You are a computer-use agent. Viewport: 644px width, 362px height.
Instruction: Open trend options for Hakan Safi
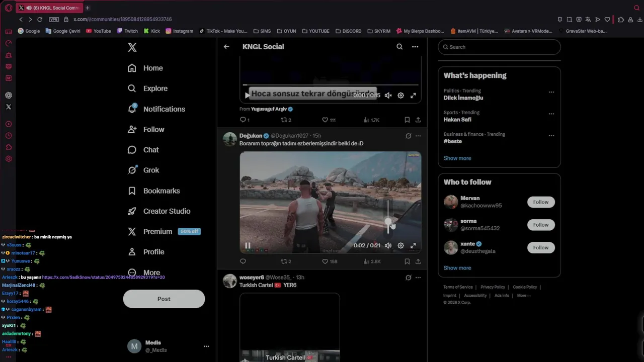point(551,114)
